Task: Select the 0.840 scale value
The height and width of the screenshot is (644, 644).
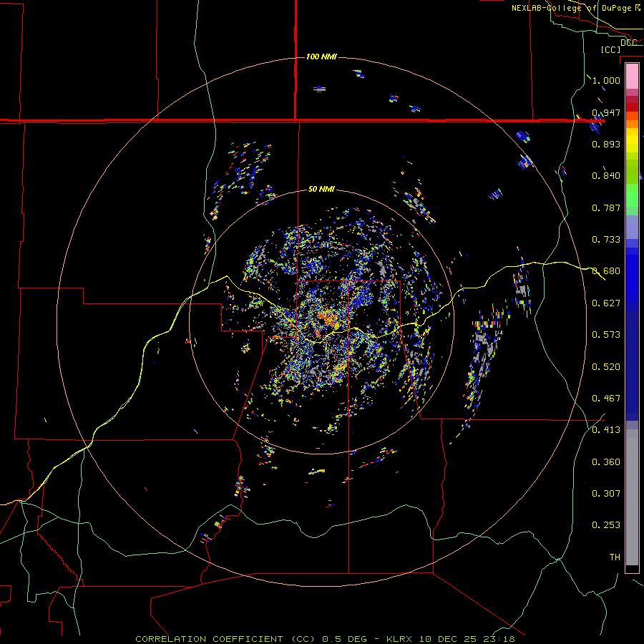Action: point(606,176)
